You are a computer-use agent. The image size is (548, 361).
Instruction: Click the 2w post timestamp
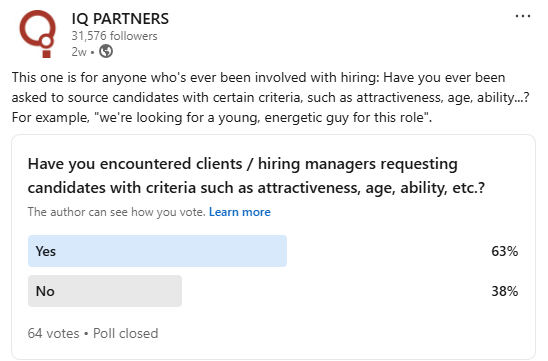79,52
